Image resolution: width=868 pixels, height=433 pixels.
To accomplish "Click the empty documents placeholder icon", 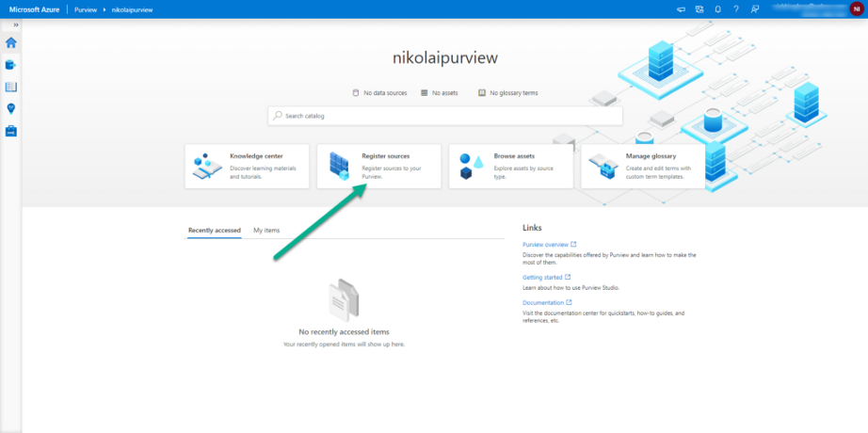I will tap(344, 300).
